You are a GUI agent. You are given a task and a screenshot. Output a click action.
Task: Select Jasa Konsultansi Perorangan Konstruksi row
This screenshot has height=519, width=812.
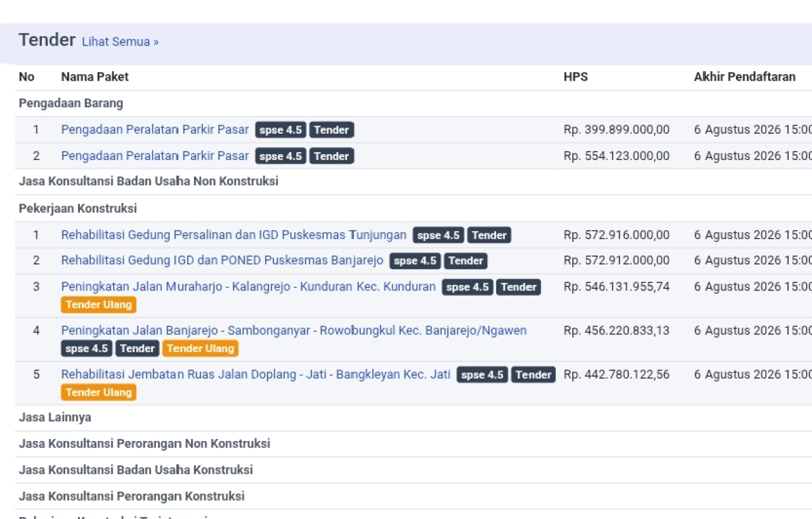click(x=413, y=496)
